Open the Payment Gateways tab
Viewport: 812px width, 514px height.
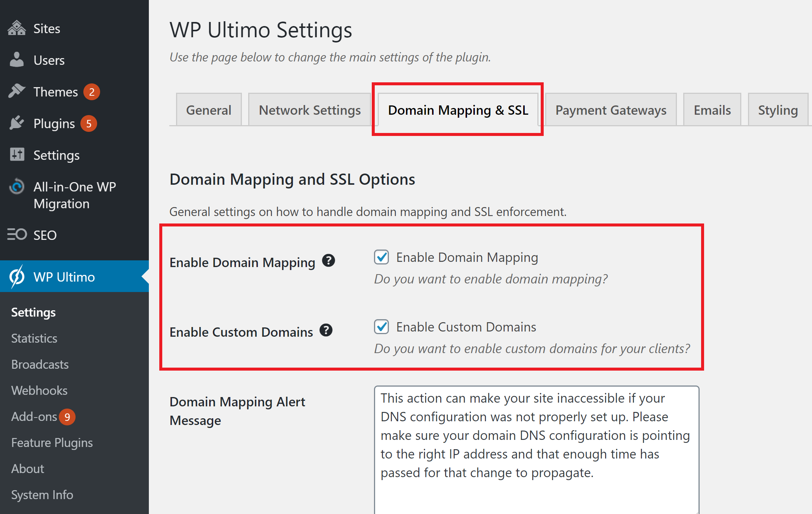tap(611, 110)
